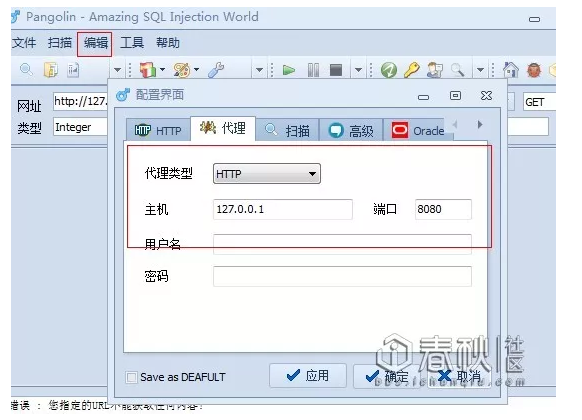Click the 应用 apply button

pos(308,376)
